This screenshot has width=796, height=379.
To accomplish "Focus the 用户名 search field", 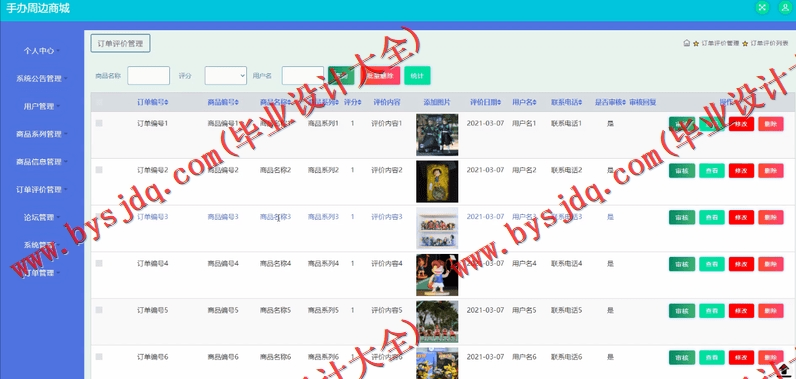I will tap(303, 76).
